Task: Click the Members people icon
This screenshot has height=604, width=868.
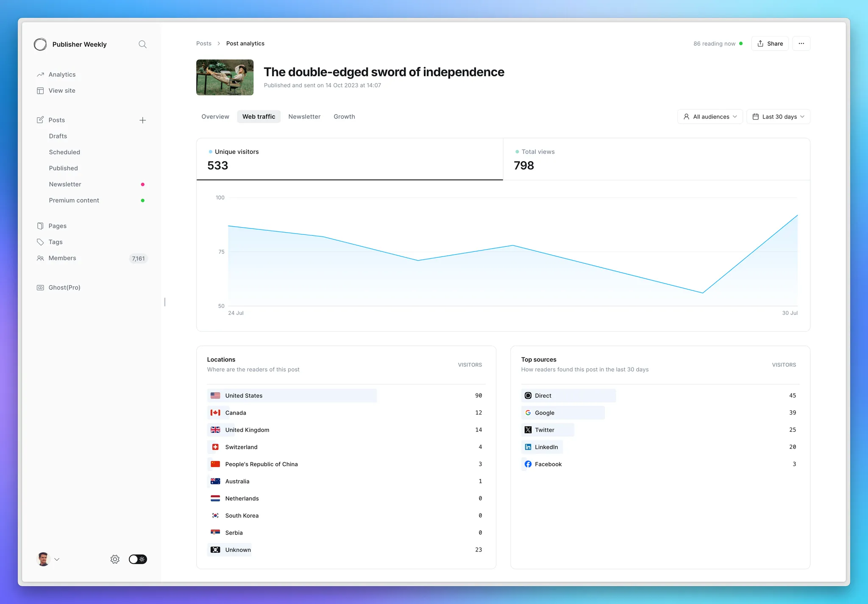Action: (x=40, y=258)
